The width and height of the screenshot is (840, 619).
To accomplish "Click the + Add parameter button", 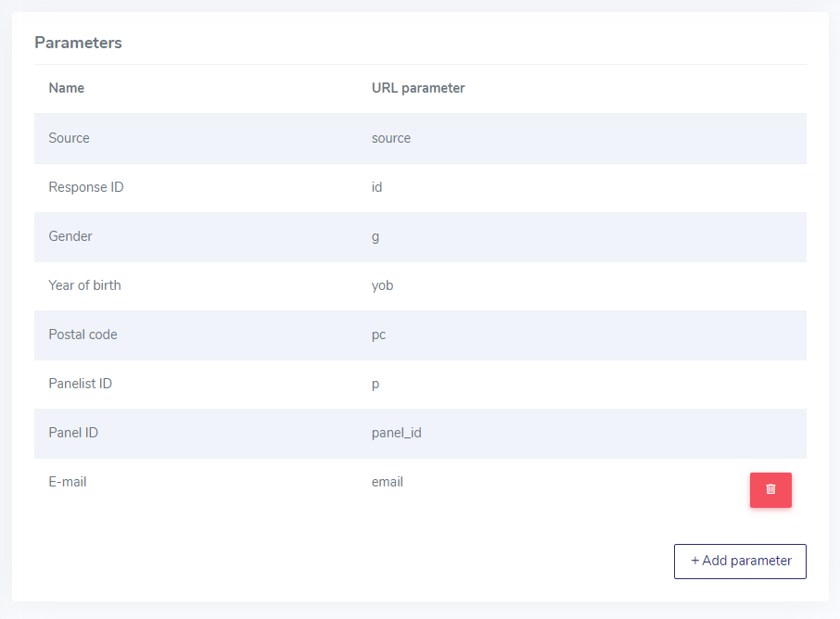I will [x=740, y=562].
